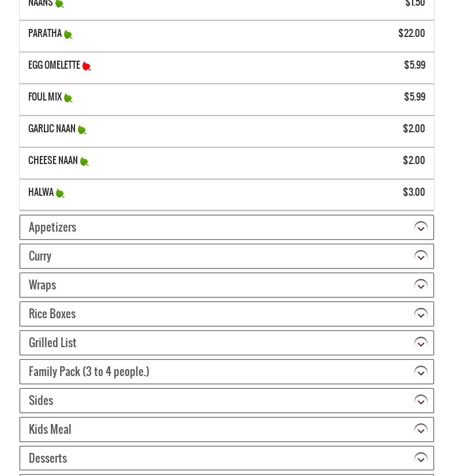Click the green leaf icon next to Cheese Naan
453x476 pixels.
click(x=84, y=162)
